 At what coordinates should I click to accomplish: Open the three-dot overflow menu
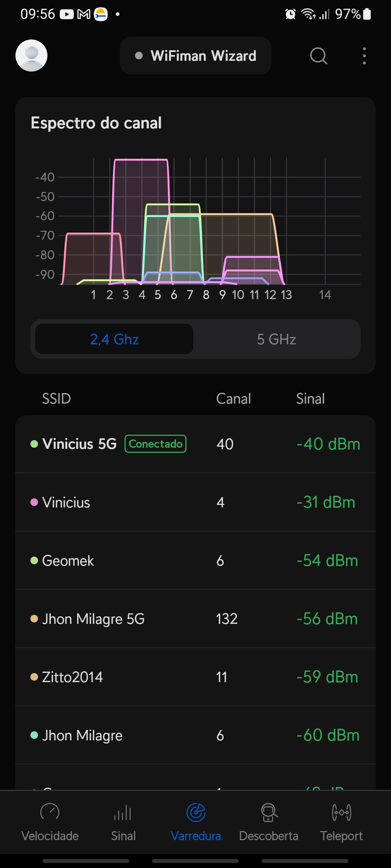pos(364,56)
